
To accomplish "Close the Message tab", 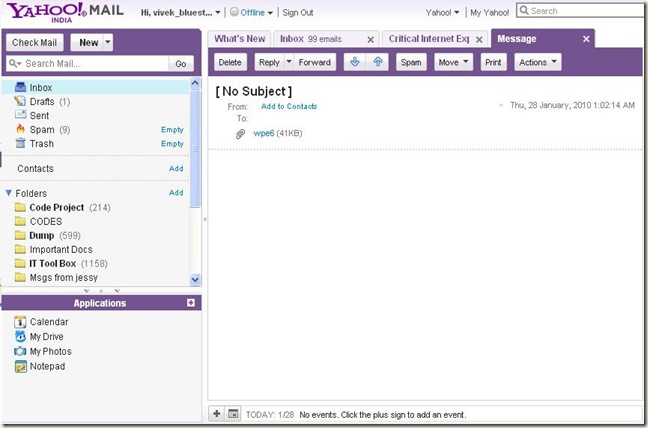I will [586, 39].
